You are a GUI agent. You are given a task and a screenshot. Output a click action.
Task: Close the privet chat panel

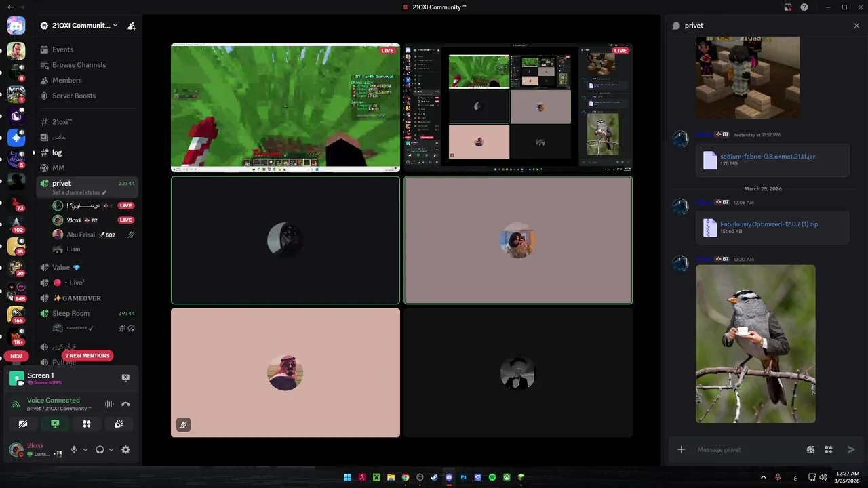[856, 26]
